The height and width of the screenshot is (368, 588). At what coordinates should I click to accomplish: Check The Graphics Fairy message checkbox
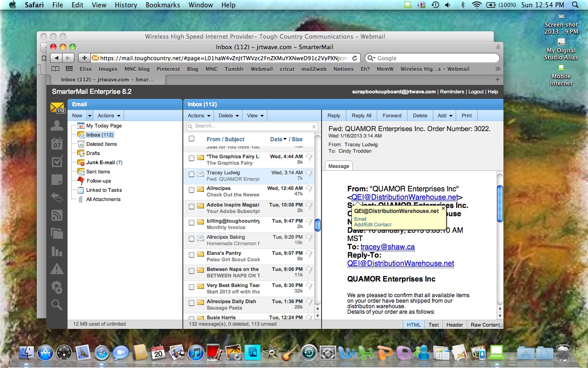(x=192, y=158)
